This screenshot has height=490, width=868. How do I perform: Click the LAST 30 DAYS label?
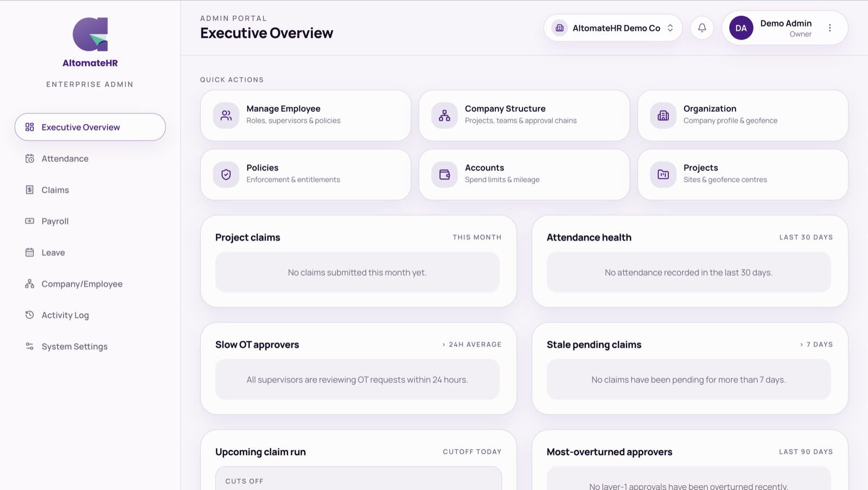(x=806, y=237)
